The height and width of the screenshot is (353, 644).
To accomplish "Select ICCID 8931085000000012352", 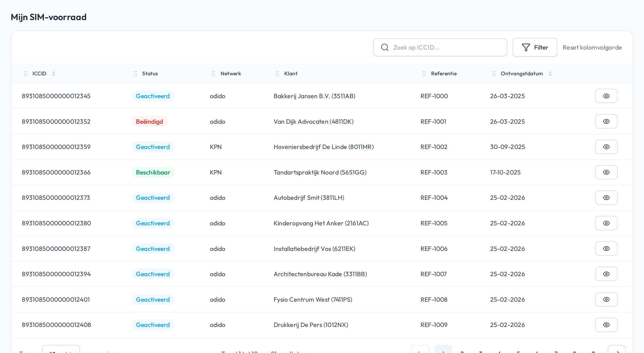I will tap(56, 121).
